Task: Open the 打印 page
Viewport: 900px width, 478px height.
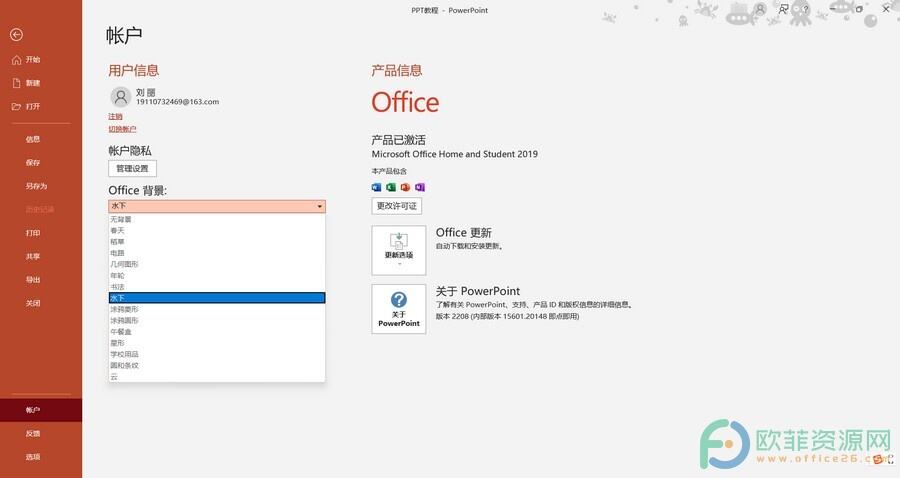Action: pos(33,234)
